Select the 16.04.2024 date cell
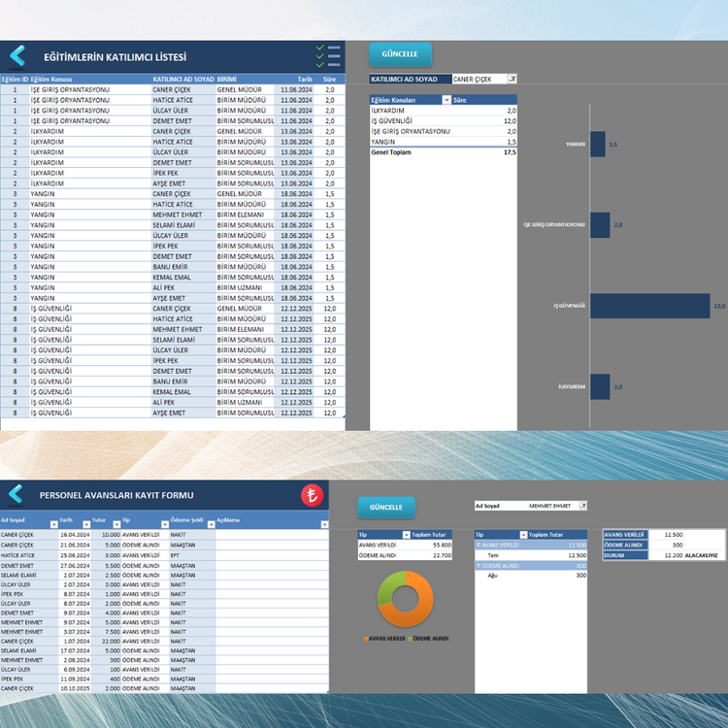 click(75, 535)
